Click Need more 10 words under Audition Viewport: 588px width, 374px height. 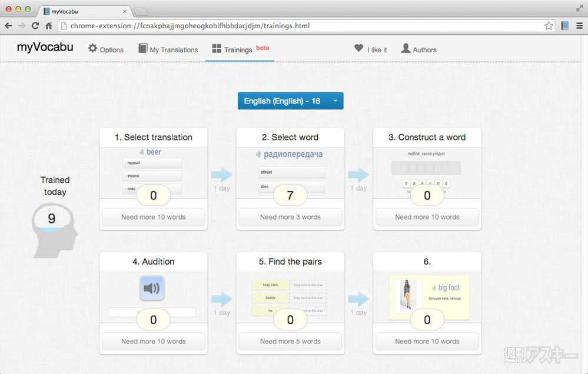pyautogui.click(x=154, y=342)
